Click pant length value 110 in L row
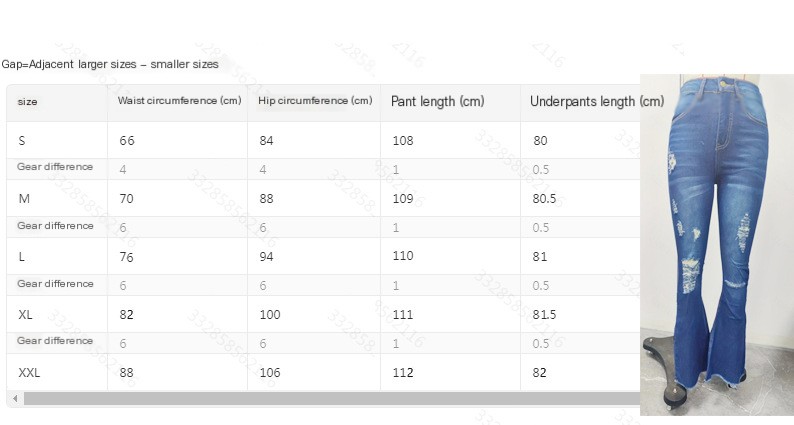This screenshot has width=794, height=425. click(x=401, y=257)
